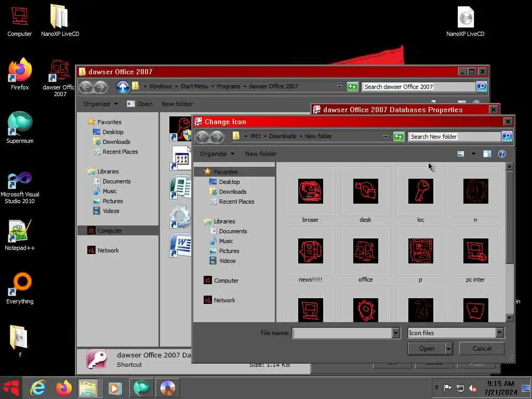Open the taskbar clock showing 9:15 AM
Screen dimensions: 532x399
[500, 388]
